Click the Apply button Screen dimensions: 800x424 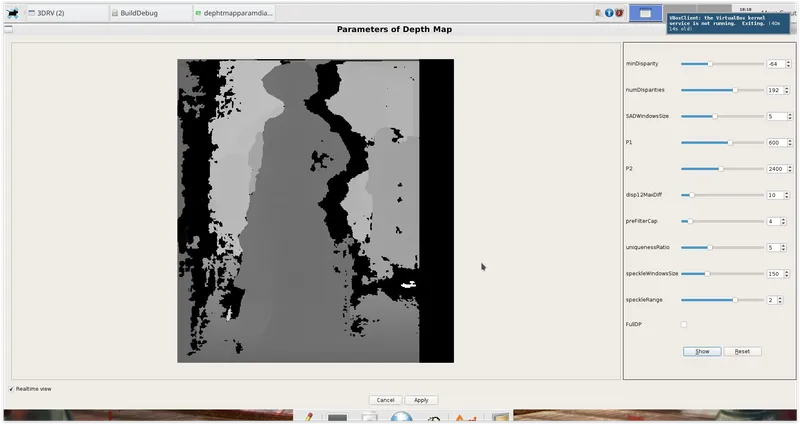click(x=421, y=400)
